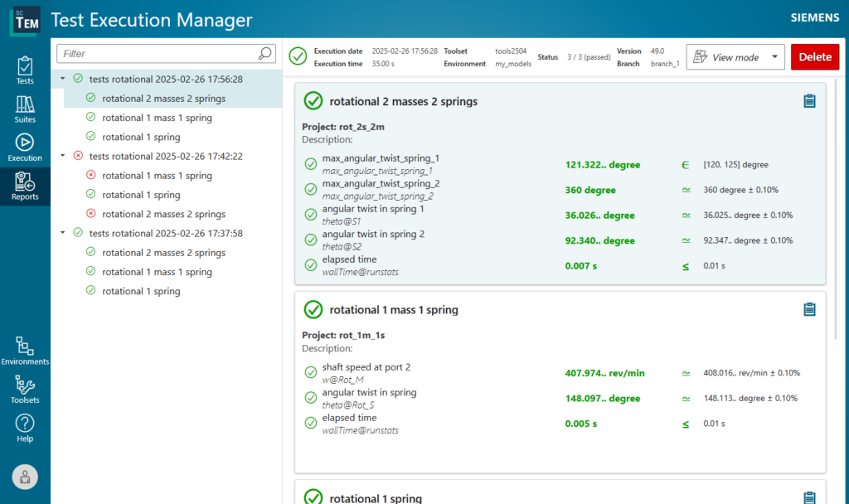Click the report panel vertical scrollbar
This screenshot has height=504, width=849.
tap(835, 207)
